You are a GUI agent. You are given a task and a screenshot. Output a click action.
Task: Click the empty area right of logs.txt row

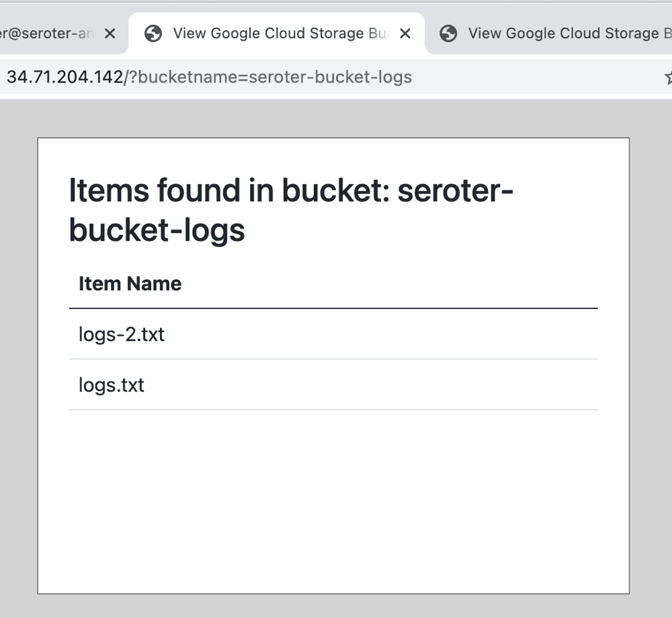[403, 385]
